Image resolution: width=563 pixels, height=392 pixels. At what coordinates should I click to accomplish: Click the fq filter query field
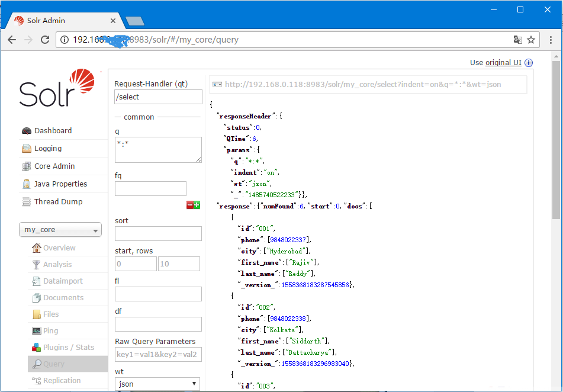(x=150, y=189)
